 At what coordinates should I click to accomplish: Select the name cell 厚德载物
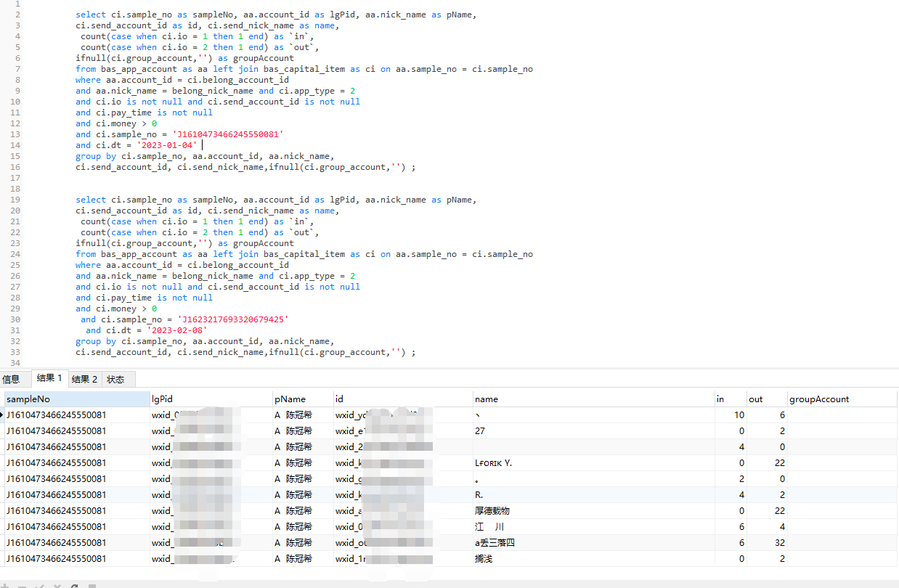point(492,511)
